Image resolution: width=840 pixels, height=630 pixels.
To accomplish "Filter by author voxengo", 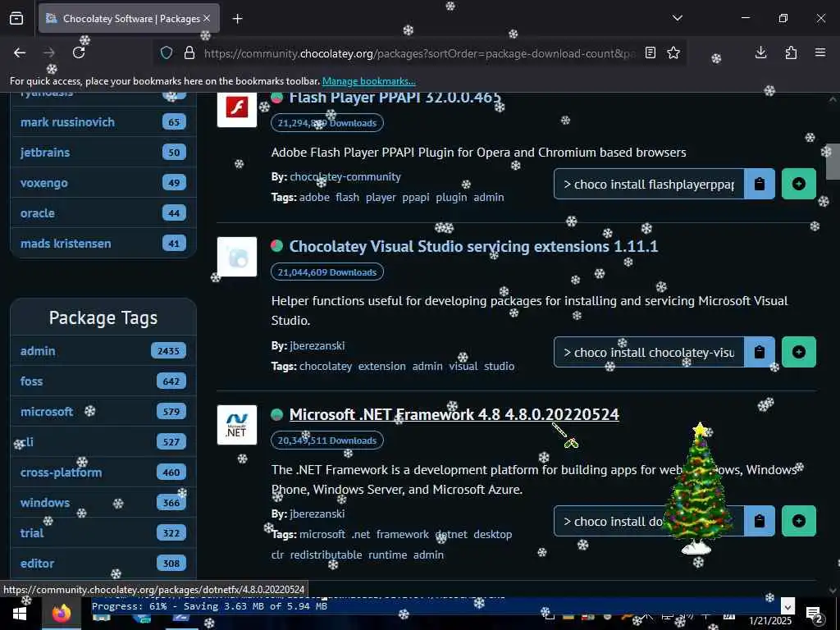I will pyautogui.click(x=44, y=183).
